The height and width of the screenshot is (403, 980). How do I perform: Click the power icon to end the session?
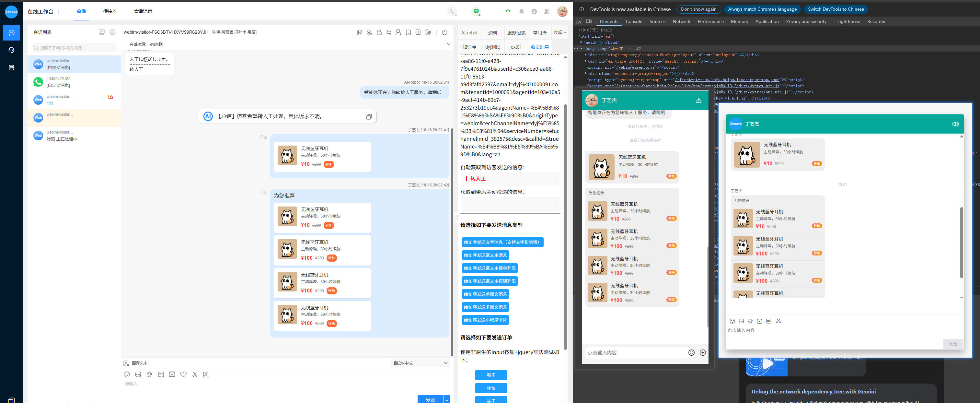(444, 32)
